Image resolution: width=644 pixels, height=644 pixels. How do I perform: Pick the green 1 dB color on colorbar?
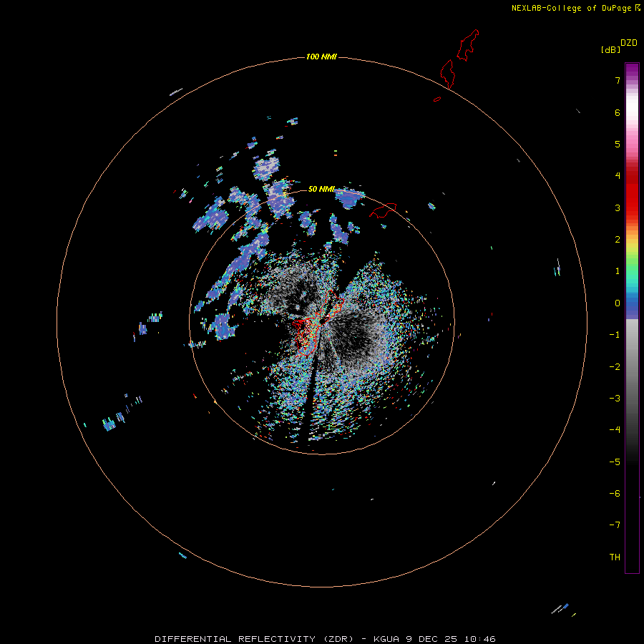point(632,271)
